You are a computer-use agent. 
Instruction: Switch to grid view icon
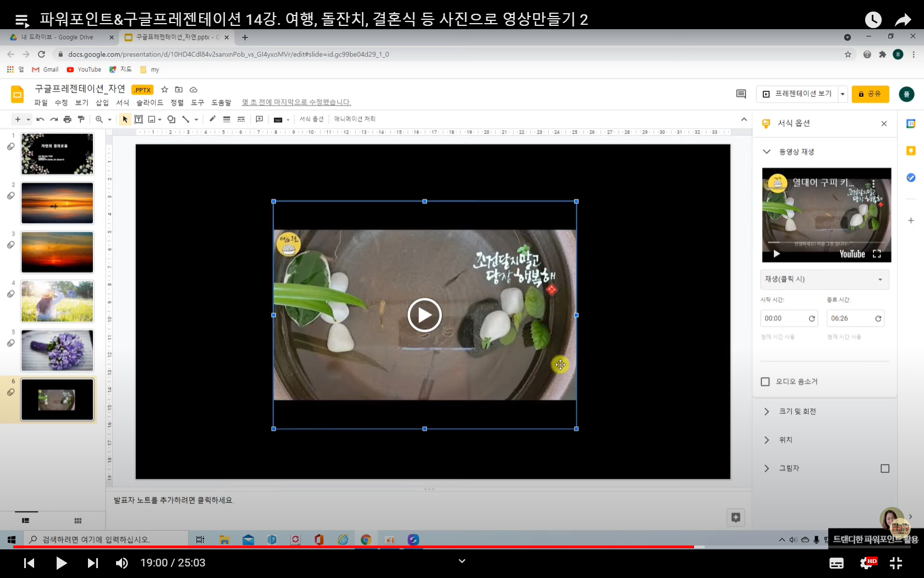point(78,521)
